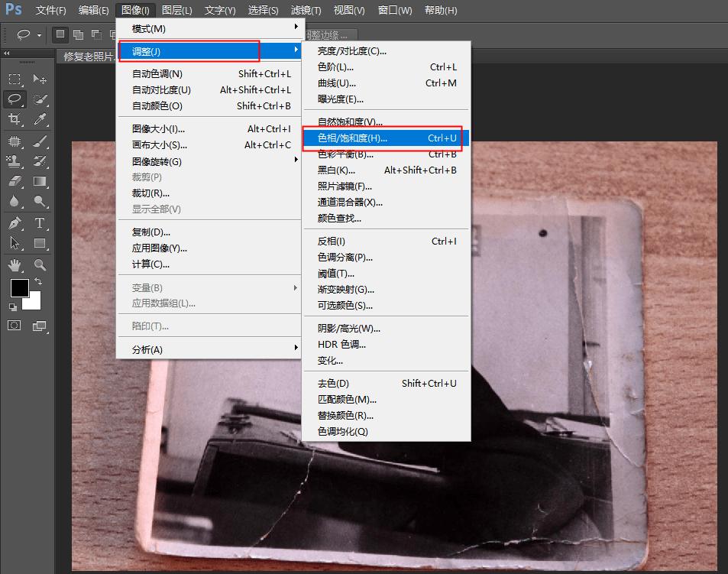Select the Crop tool
The image size is (728, 574).
pos(16,119)
